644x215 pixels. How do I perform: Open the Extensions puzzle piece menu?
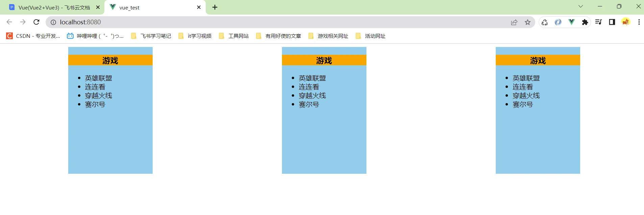[585, 22]
